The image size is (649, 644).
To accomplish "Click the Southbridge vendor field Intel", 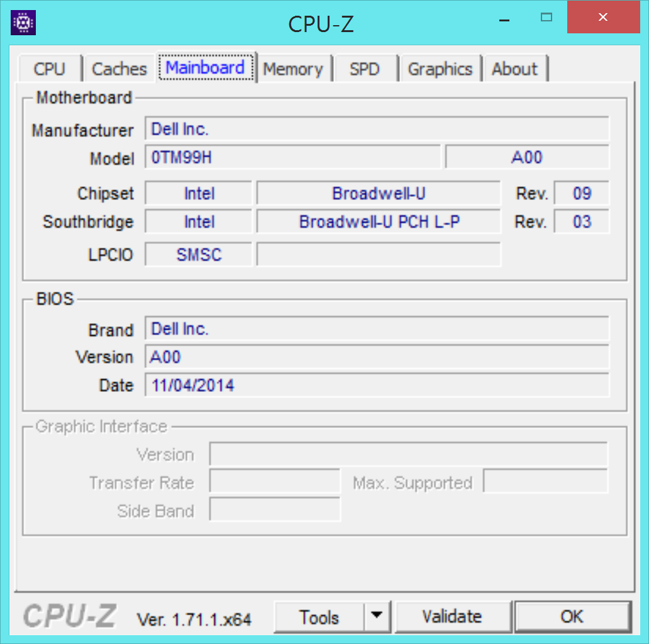I will 199,222.
